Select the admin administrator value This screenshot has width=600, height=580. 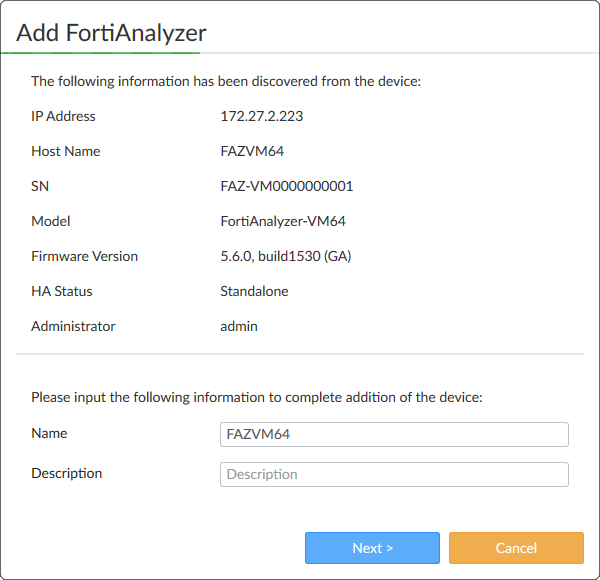click(x=239, y=326)
